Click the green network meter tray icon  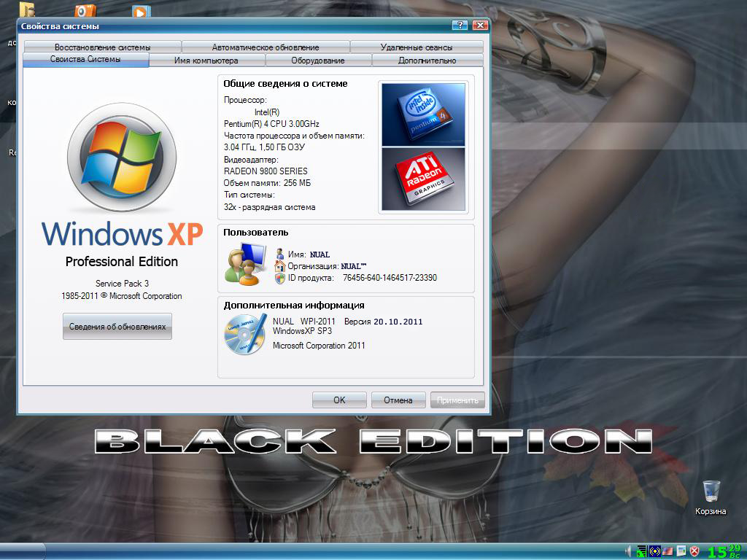pyautogui.click(x=642, y=551)
